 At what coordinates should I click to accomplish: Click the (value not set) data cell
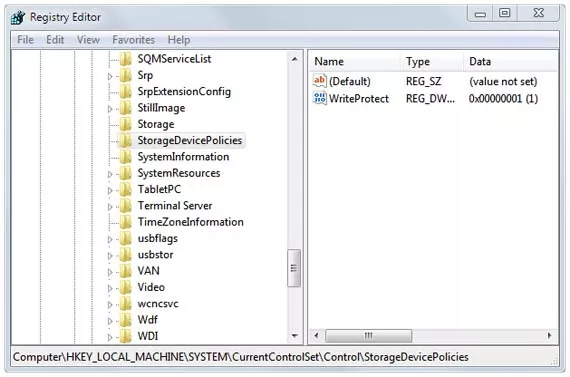point(503,81)
